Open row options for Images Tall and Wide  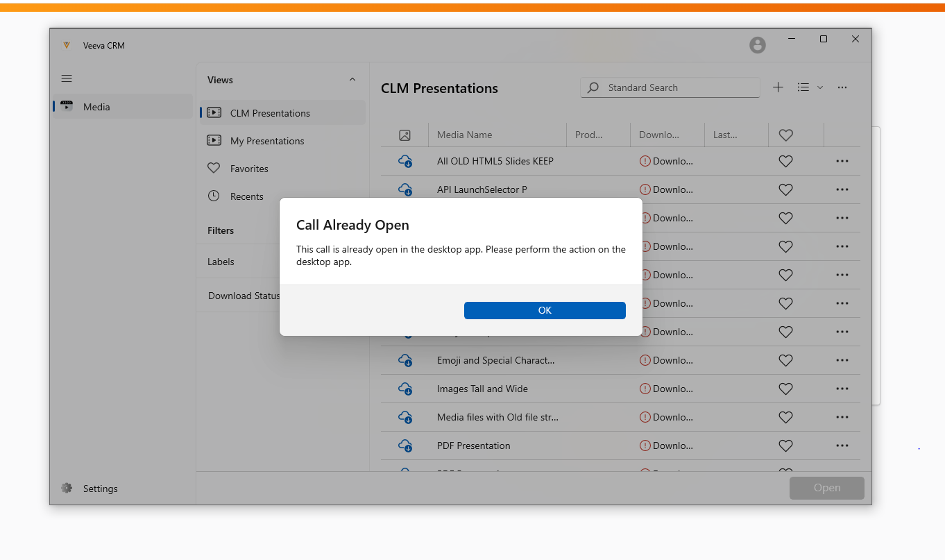click(842, 389)
